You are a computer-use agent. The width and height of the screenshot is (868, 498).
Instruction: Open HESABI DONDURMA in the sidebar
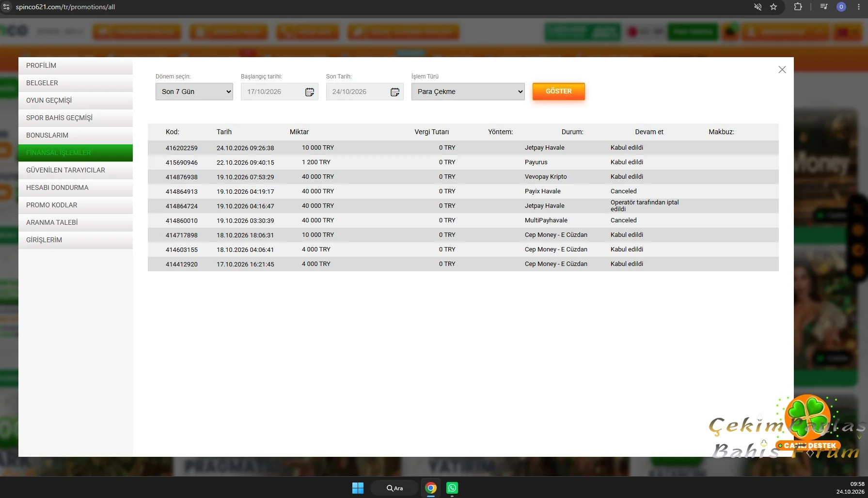click(76, 187)
